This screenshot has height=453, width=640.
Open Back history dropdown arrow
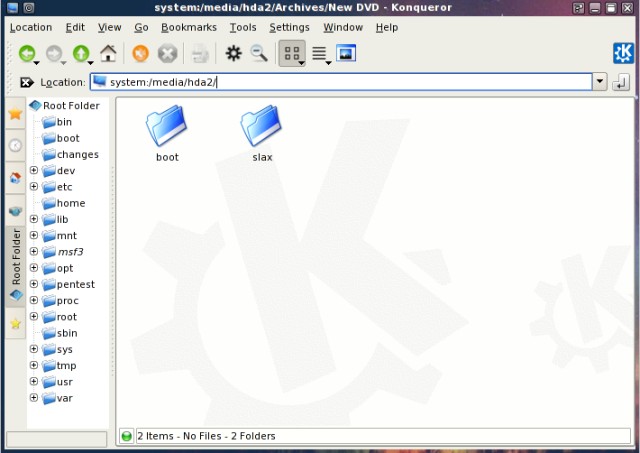click(x=37, y=63)
